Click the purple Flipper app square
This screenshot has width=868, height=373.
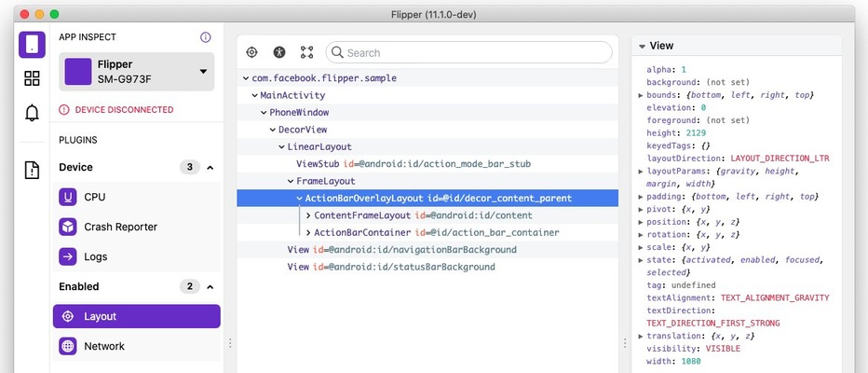tap(78, 72)
